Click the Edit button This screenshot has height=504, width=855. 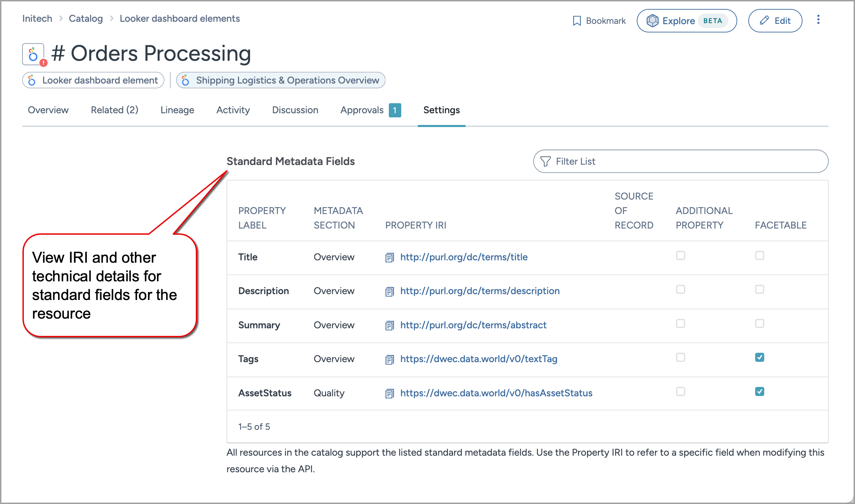(775, 21)
